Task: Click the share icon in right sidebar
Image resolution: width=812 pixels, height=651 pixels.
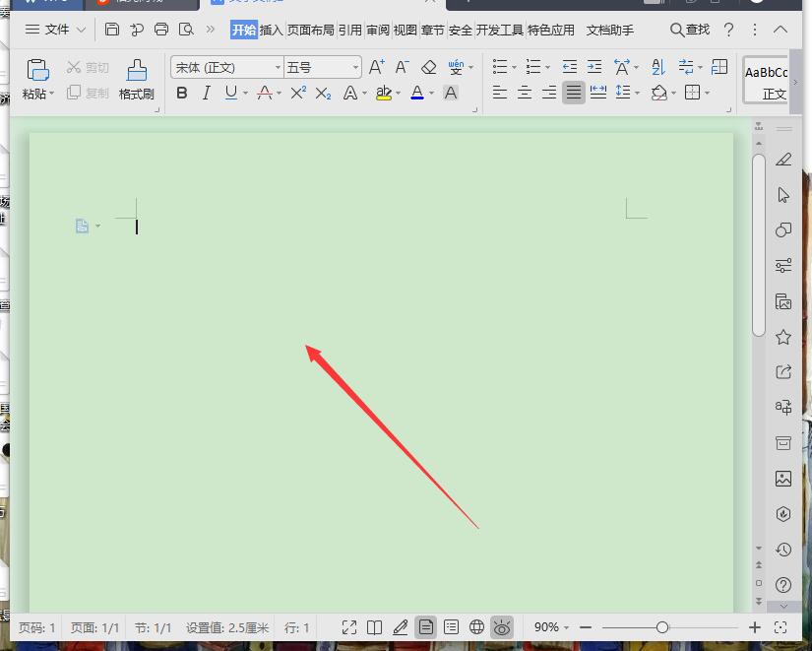Action: [x=783, y=371]
